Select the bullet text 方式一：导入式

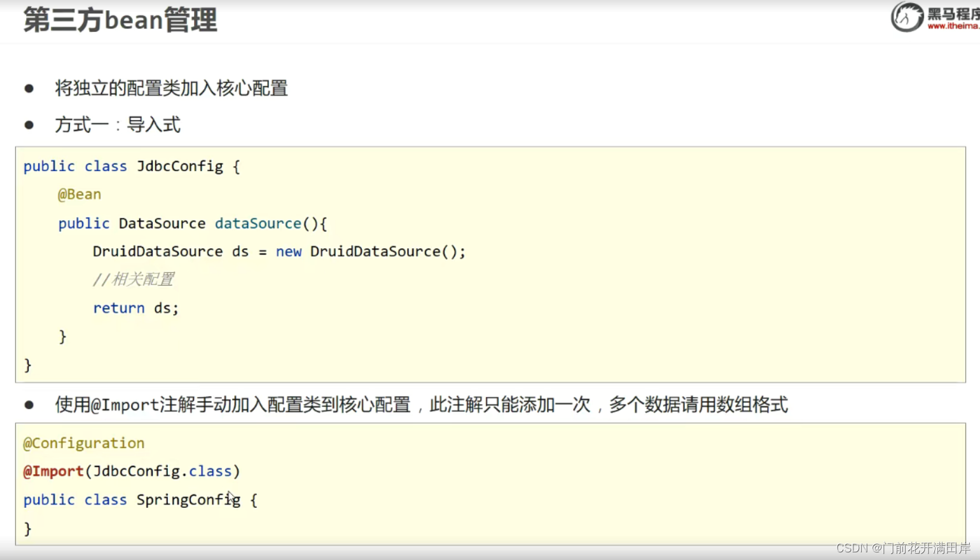pyautogui.click(x=118, y=125)
